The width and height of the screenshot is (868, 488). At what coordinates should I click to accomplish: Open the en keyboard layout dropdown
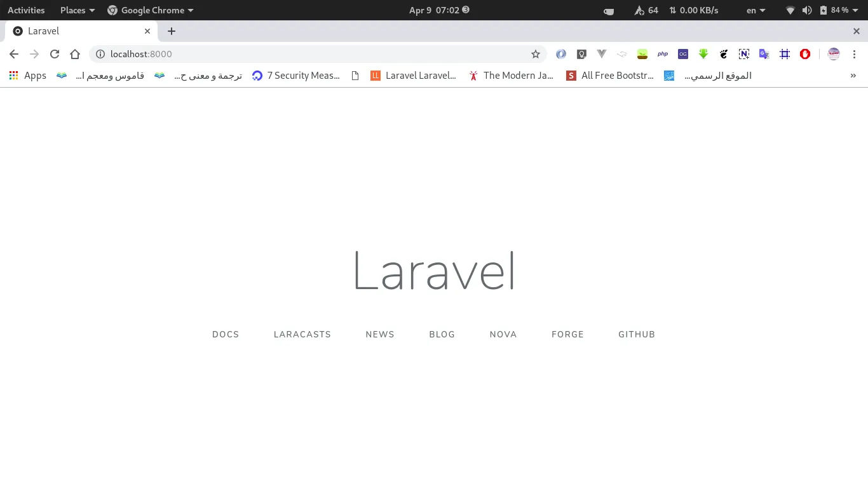(756, 10)
